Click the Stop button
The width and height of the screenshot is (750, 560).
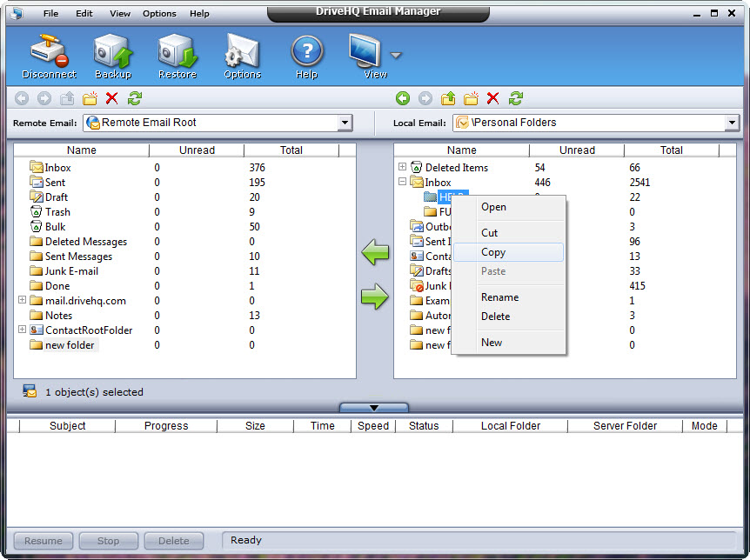pyautogui.click(x=109, y=541)
